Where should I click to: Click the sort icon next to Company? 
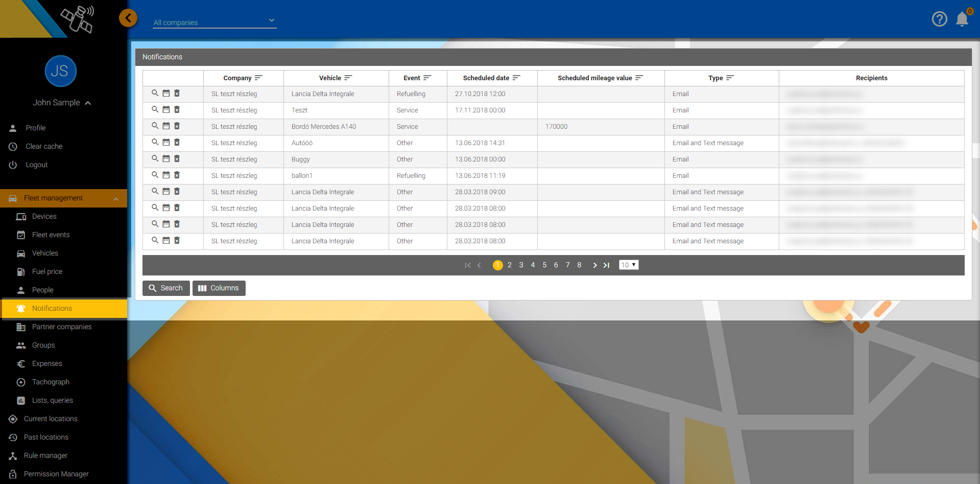coord(258,78)
